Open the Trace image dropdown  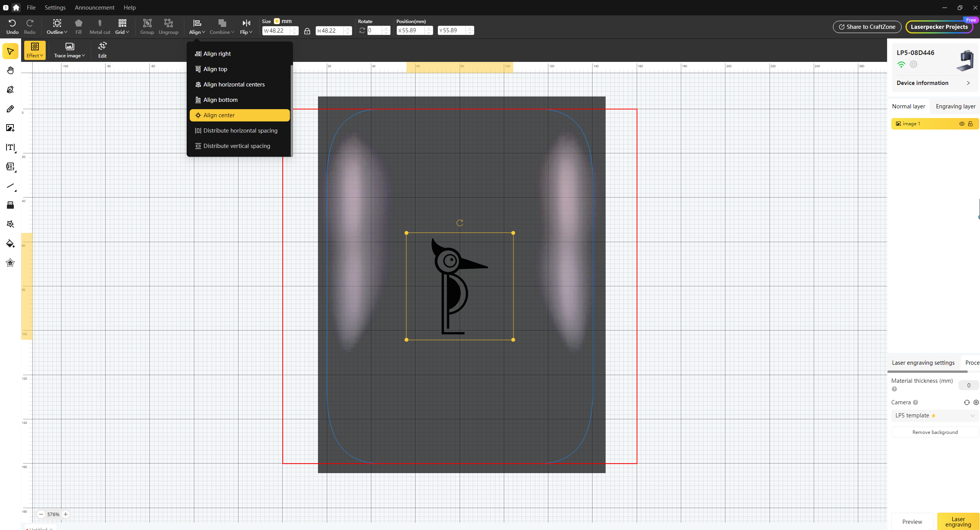(x=70, y=50)
